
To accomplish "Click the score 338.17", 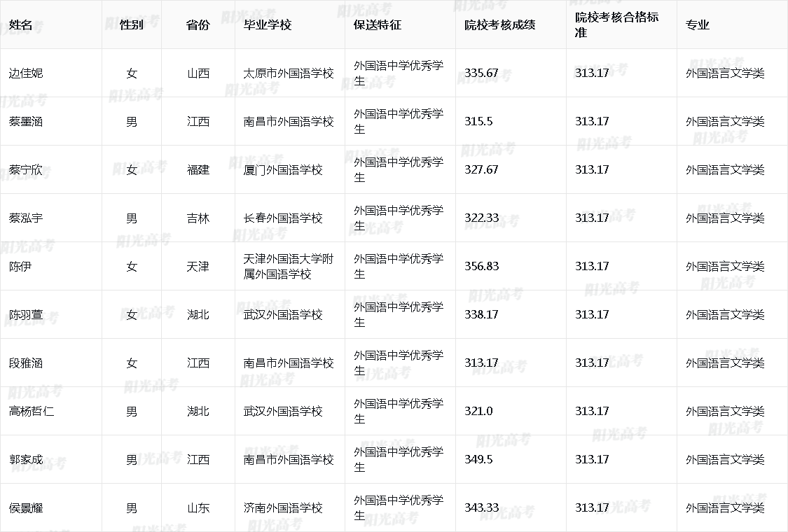I will 481,315.
